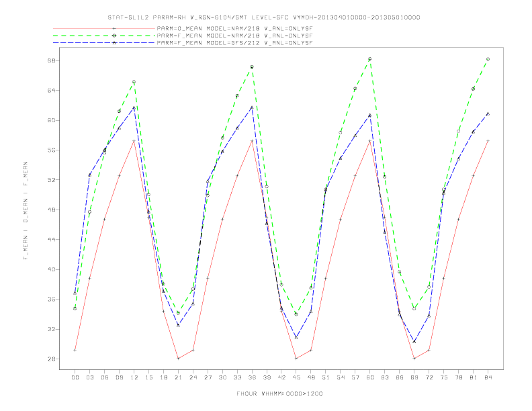Click blue triangle data point at hour 69
This screenshot has width=532, height=411.
[x=414, y=341]
